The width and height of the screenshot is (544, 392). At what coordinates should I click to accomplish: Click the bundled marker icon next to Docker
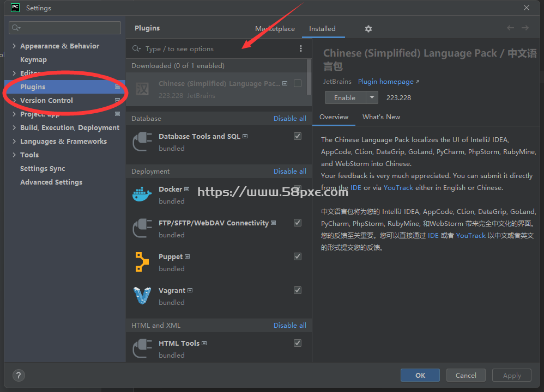(186, 189)
